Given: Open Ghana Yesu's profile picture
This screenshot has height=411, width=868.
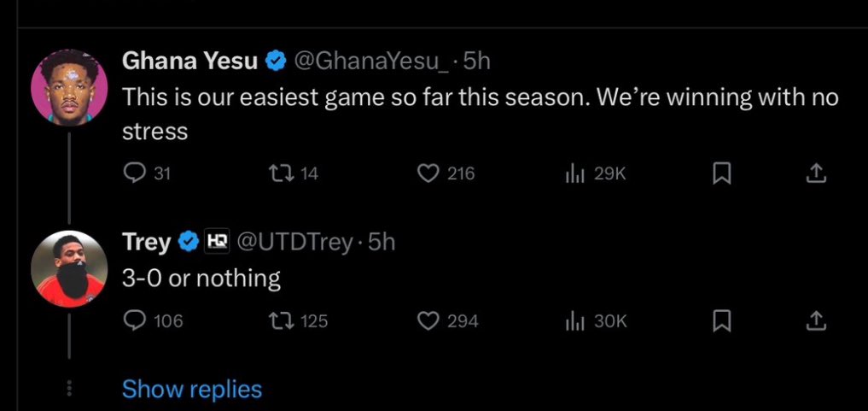Looking at the screenshot, I should pos(69,87).
